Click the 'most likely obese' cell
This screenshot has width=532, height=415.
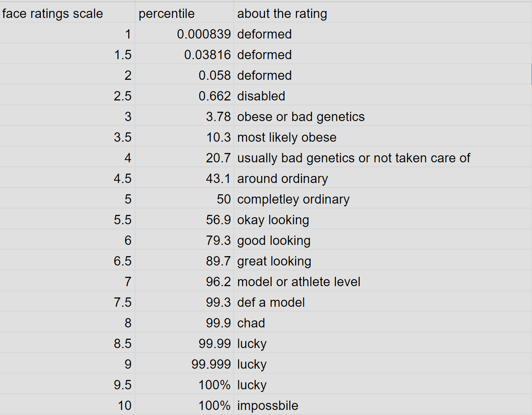[287, 137]
